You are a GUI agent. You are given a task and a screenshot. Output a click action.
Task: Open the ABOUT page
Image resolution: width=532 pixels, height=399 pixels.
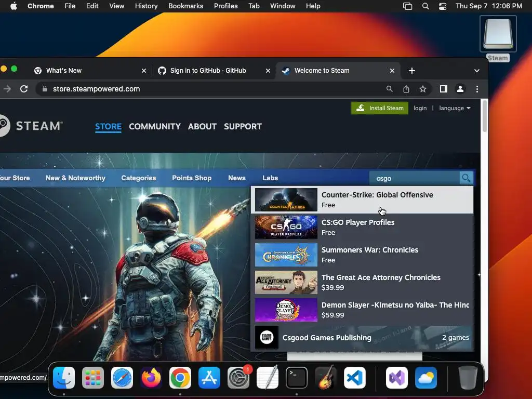click(202, 127)
